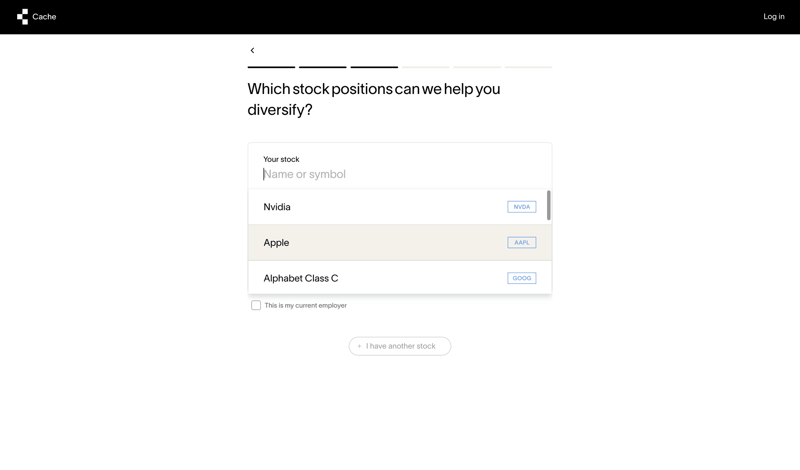Click the stock suggestions scrollbar
Viewport: 800px width, 470px height.
[x=548, y=205]
